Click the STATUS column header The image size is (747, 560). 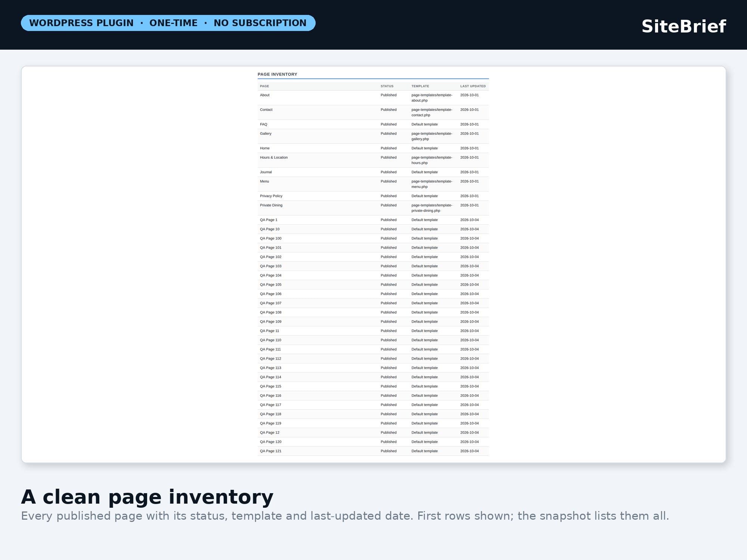pos(387,86)
